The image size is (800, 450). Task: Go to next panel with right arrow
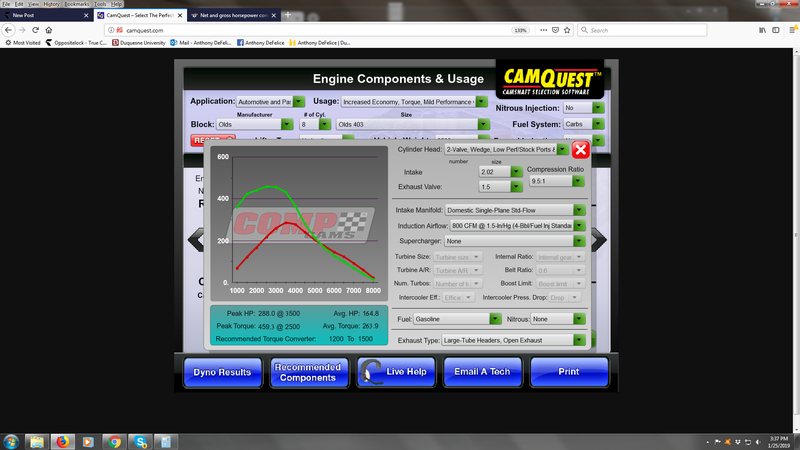point(599,240)
